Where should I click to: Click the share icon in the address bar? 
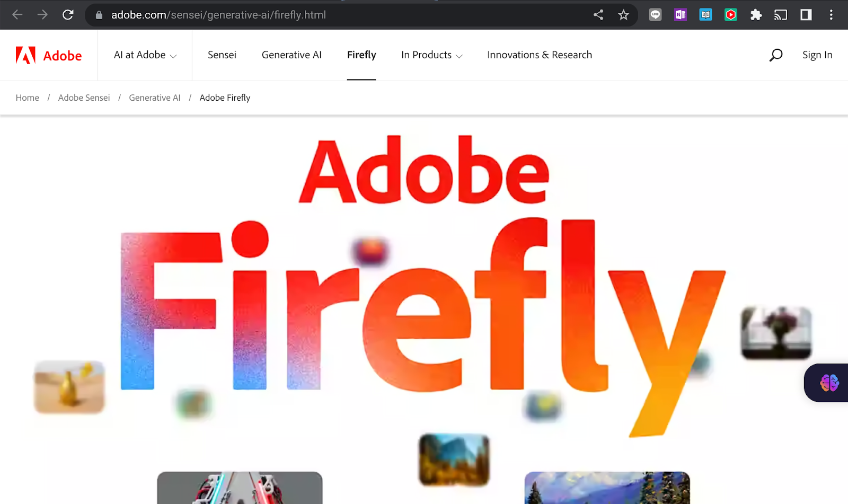(598, 15)
